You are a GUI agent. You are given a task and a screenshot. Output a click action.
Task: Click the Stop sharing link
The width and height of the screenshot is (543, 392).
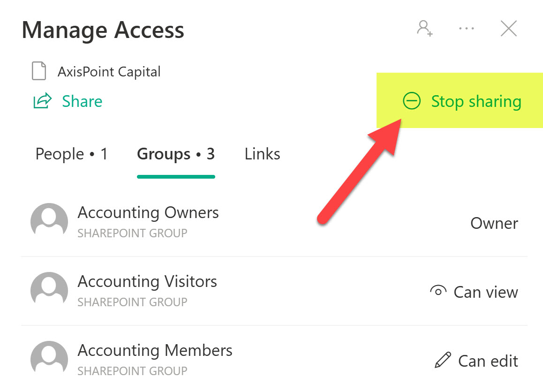[476, 101]
